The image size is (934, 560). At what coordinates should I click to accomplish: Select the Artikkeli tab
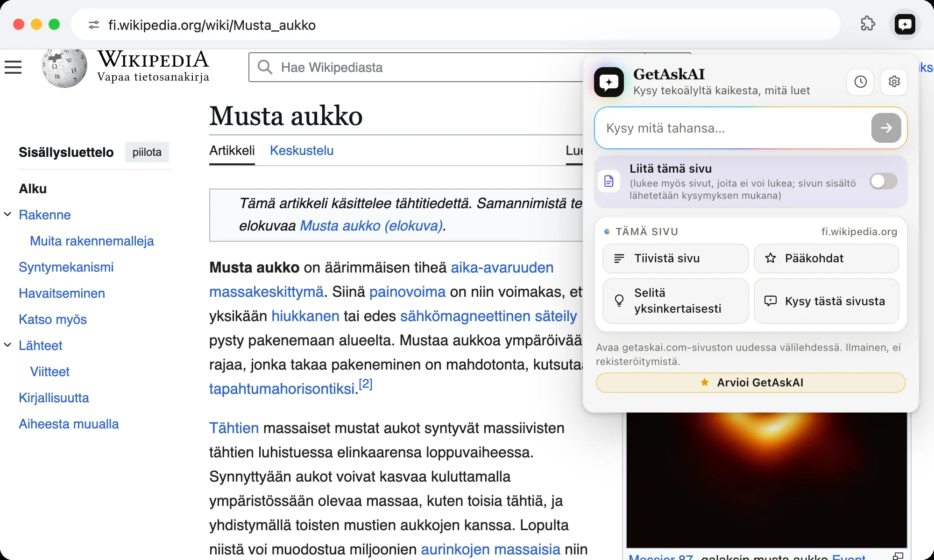coord(232,150)
